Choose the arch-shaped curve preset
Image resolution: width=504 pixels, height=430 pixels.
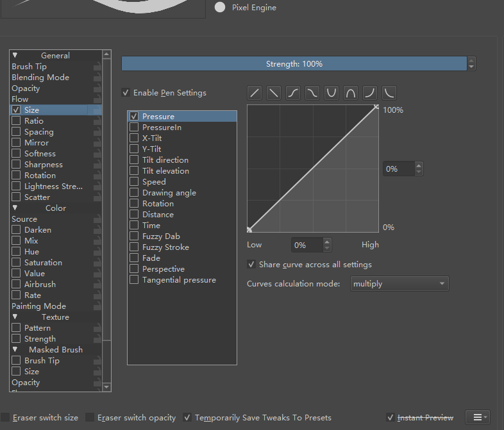point(351,93)
